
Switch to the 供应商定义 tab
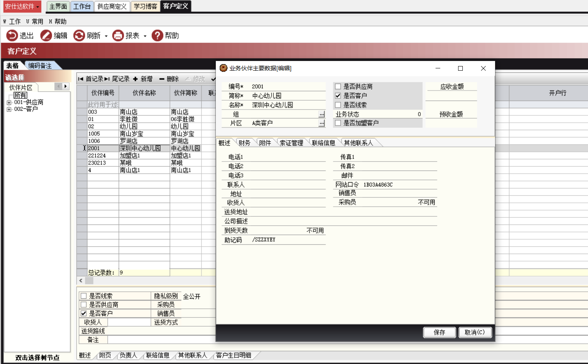click(x=112, y=7)
